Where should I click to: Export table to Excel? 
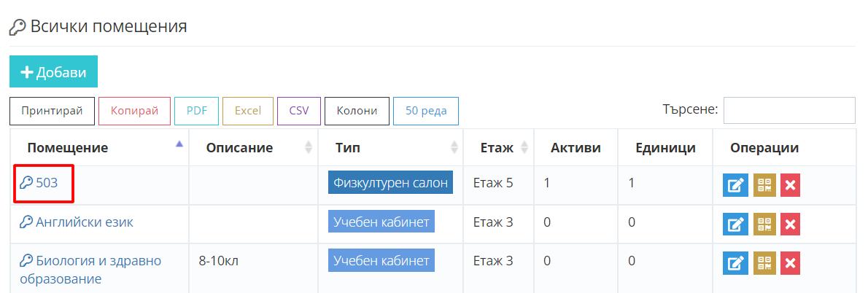click(x=247, y=111)
